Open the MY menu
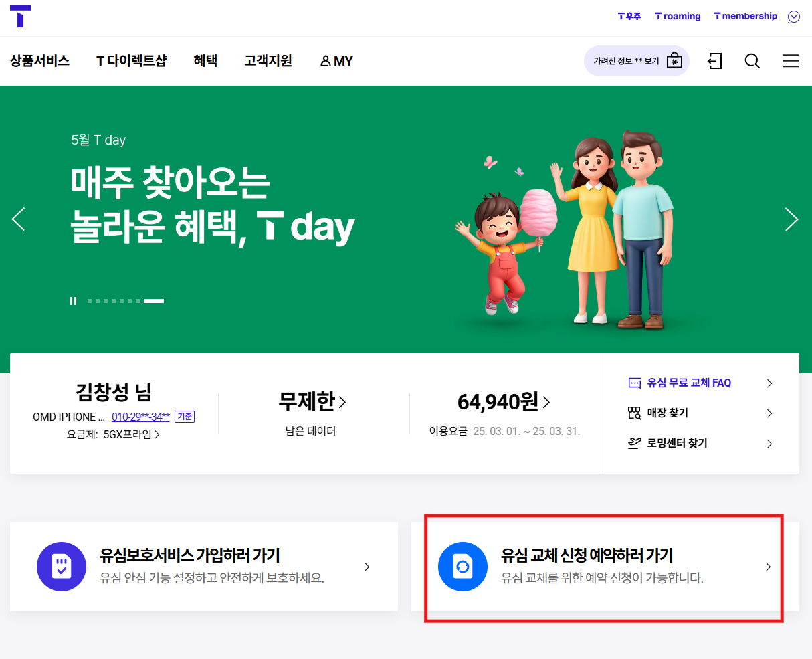 click(x=336, y=61)
